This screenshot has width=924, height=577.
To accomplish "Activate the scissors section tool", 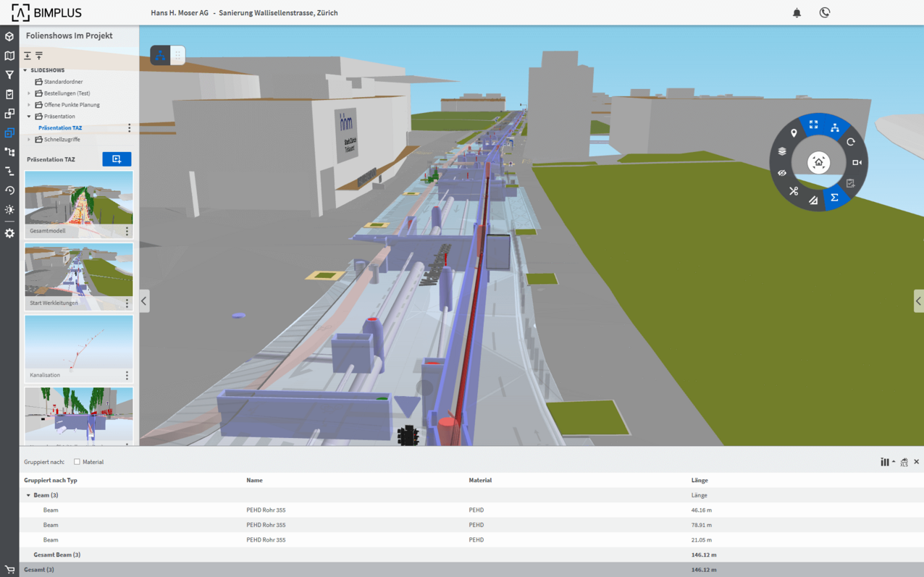I will [794, 191].
